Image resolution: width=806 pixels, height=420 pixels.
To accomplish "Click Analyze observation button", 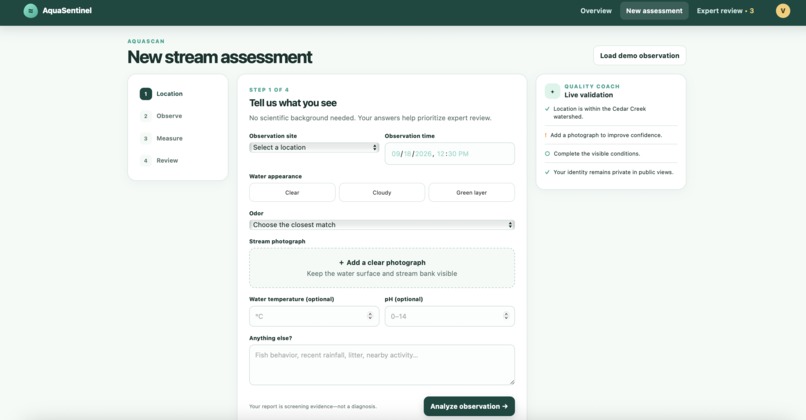I will pyautogui.click(x=469, y=406).
